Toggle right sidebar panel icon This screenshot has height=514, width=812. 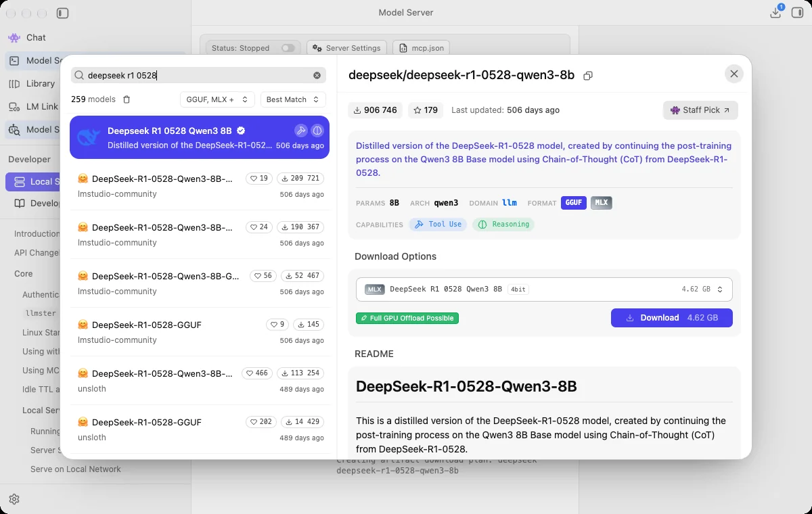click(x=797, y=13)
